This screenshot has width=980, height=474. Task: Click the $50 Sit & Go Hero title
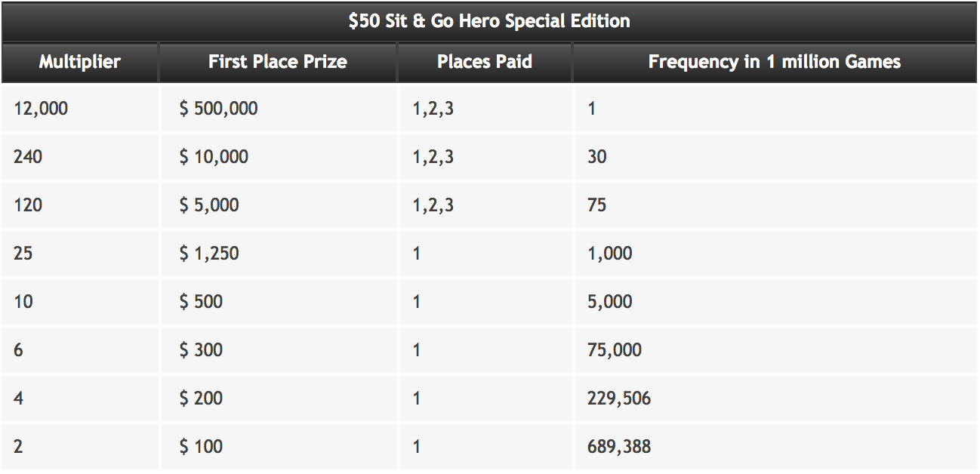[x=489, y=20]
